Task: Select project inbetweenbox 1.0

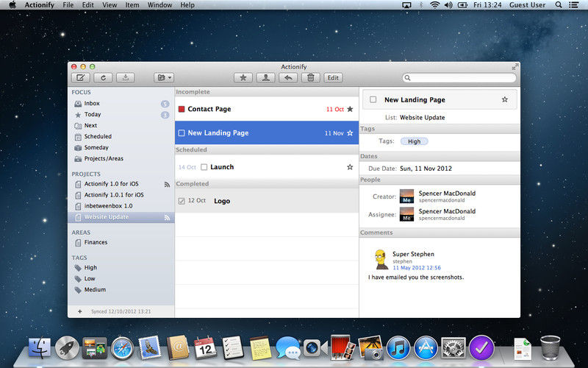Action: click(121, 206)
